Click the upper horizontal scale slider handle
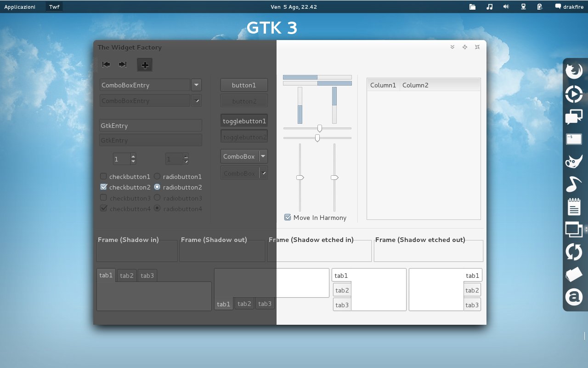Screen dimensions: 588x368 320,128
